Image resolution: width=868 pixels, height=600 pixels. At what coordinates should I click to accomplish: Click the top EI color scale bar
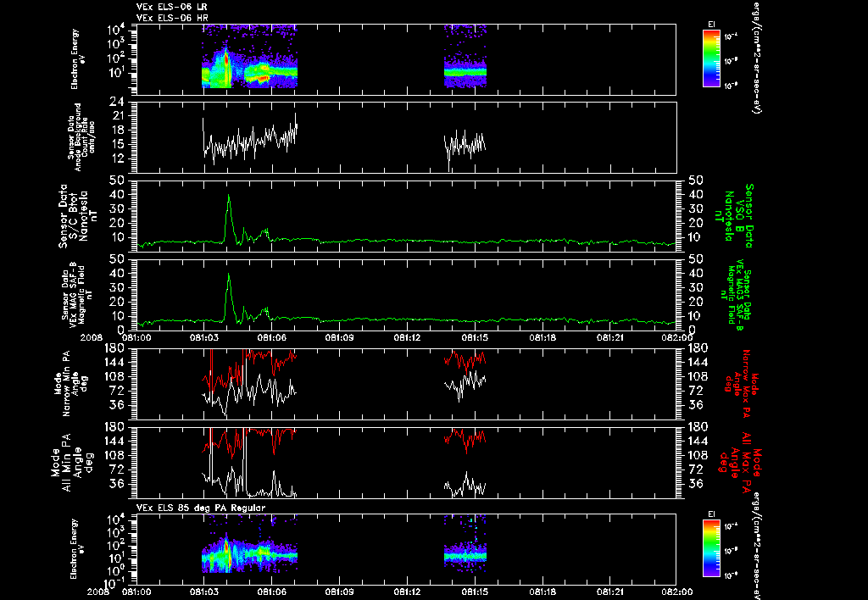(x=711, y=58)
